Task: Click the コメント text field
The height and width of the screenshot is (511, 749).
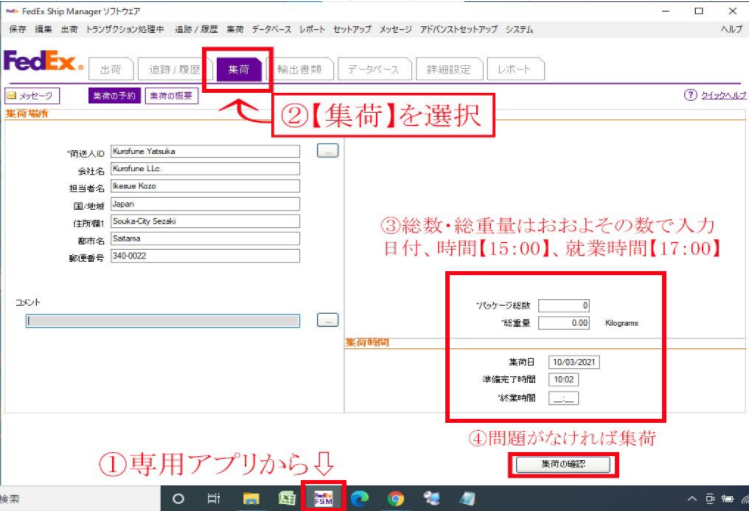Action: click(163, 321)
